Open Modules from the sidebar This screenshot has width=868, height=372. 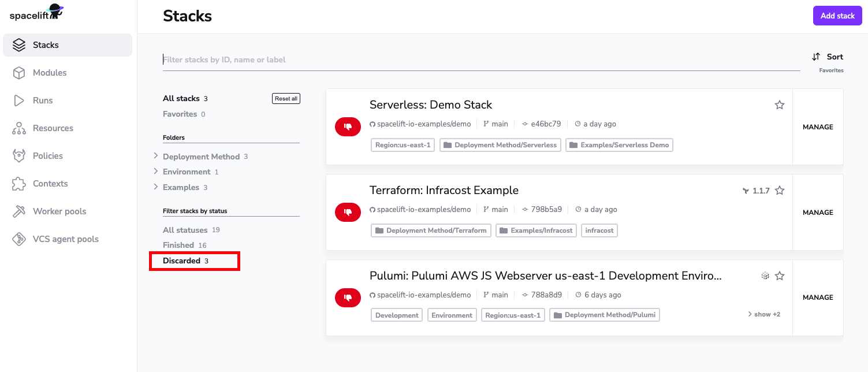click(49, 73)
